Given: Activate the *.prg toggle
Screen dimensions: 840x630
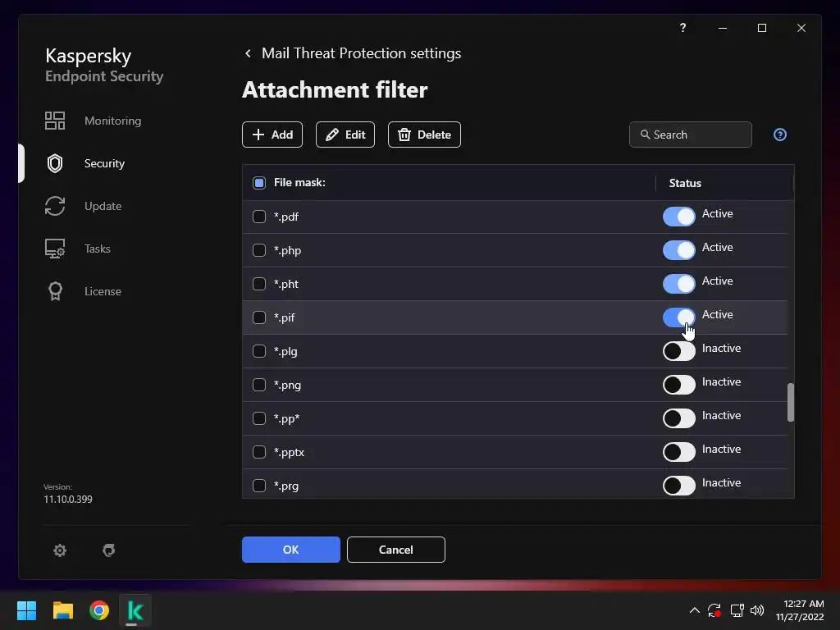Looking at the screenshot, I should [678, 486].
